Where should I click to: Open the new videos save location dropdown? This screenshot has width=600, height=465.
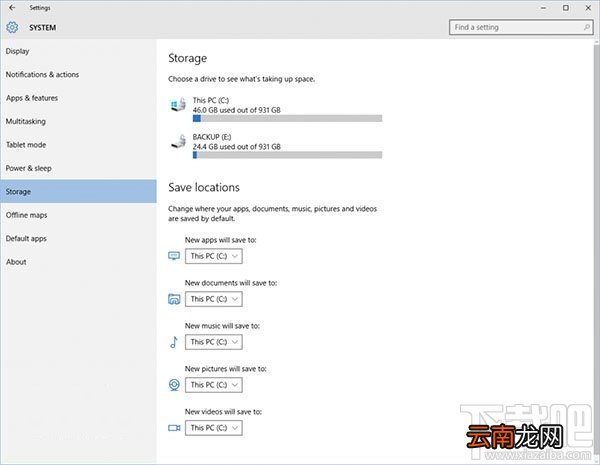(x=214, y=427)
